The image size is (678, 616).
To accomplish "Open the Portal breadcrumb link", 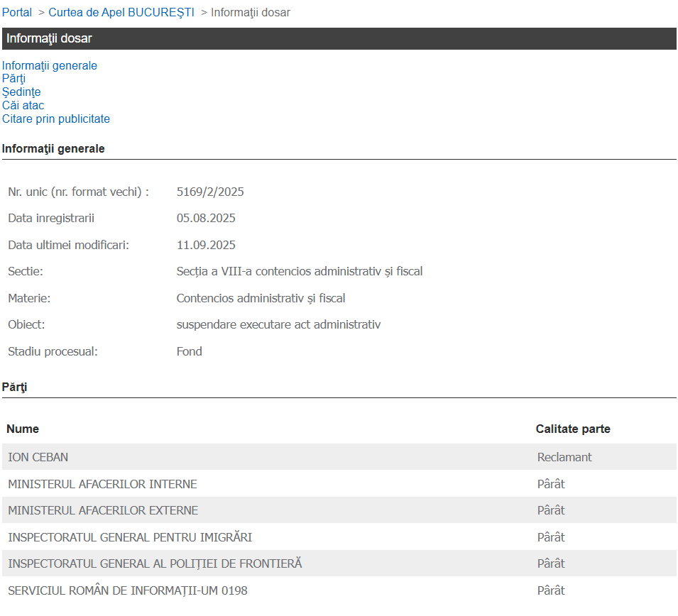I will click(x=17, y=13).
